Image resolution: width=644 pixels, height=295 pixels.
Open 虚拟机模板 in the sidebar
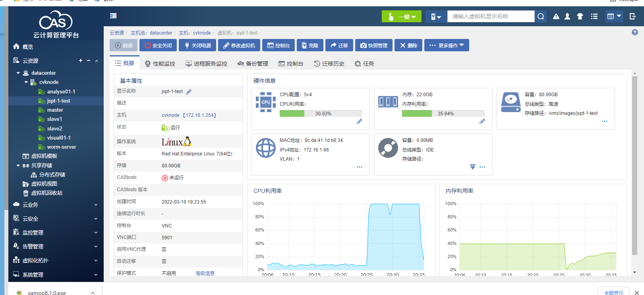click(x=44, y=156)
